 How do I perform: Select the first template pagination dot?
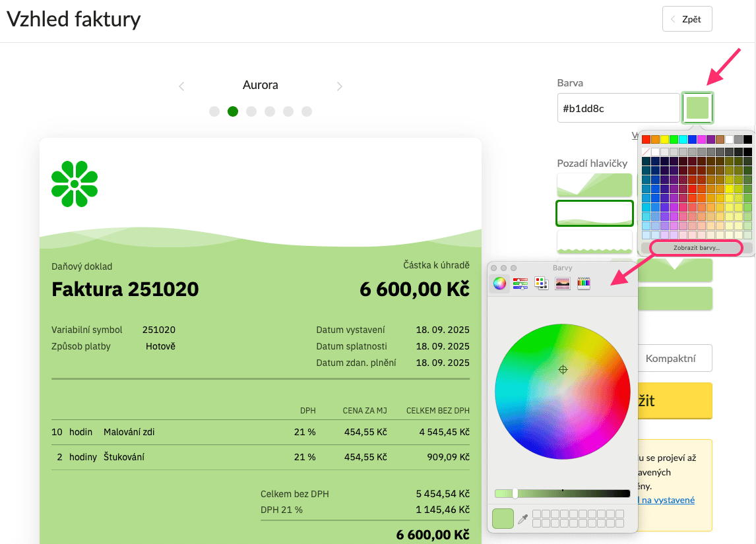[x=214, y=111]
